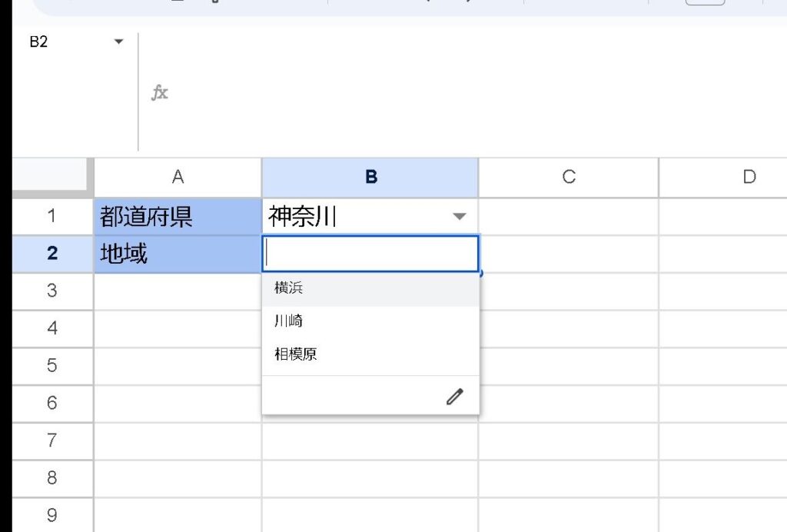Select row 9 header
Viewport: 787px width, 532px height.
(51, 515)
